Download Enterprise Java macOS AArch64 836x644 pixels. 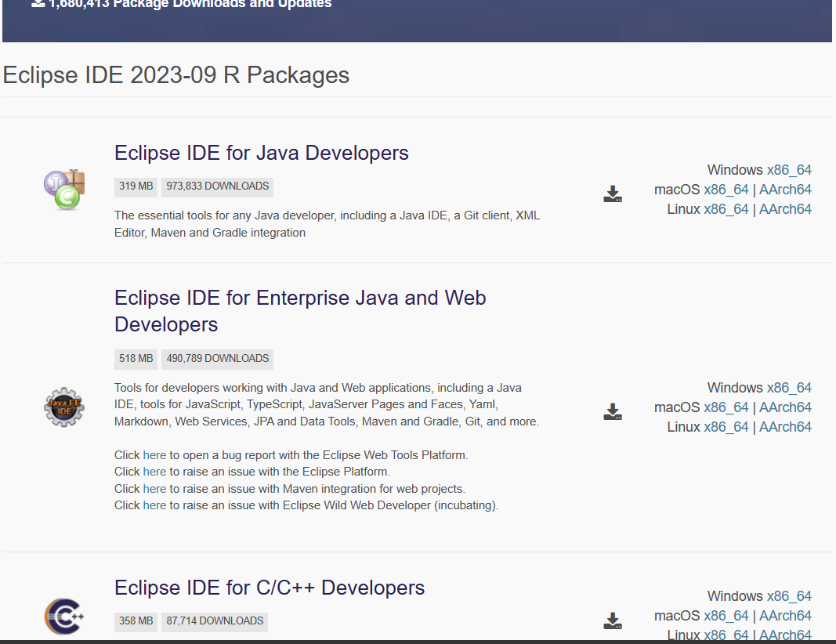click(x=785, y=407)
